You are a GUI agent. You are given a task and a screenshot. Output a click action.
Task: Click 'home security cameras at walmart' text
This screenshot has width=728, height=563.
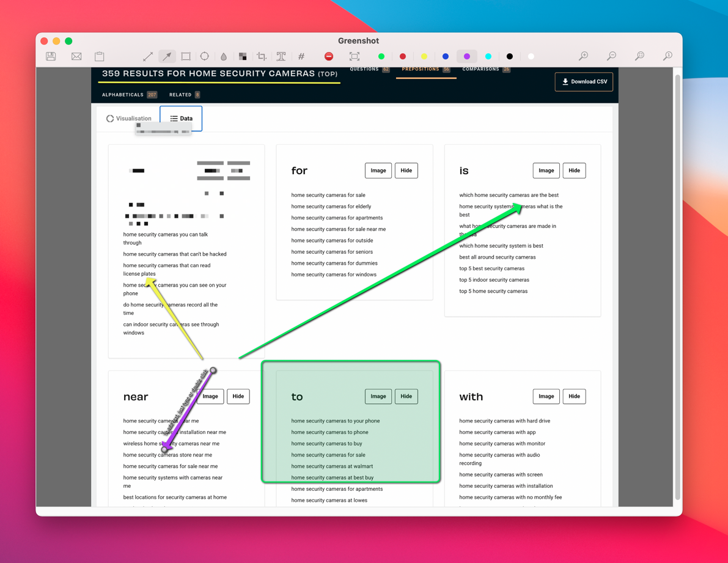tap(332, 466)
